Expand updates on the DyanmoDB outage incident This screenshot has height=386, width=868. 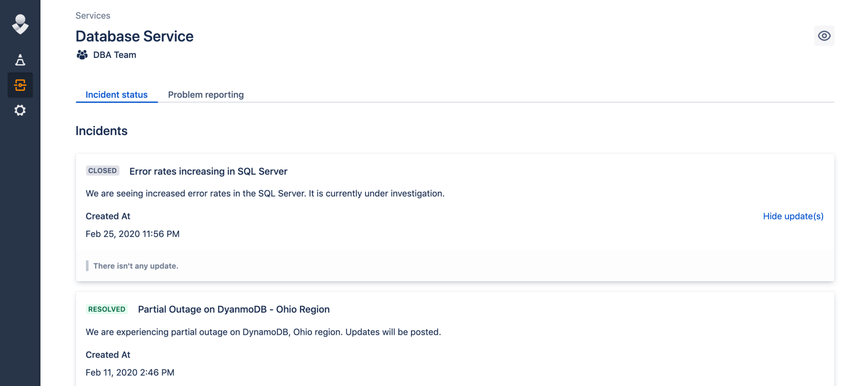[793, 355]
